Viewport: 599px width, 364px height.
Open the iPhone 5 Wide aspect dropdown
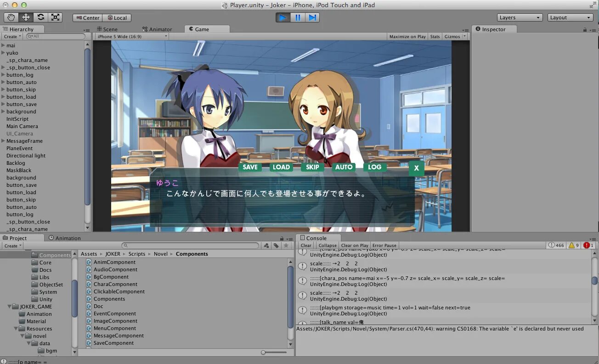(132, 36)
